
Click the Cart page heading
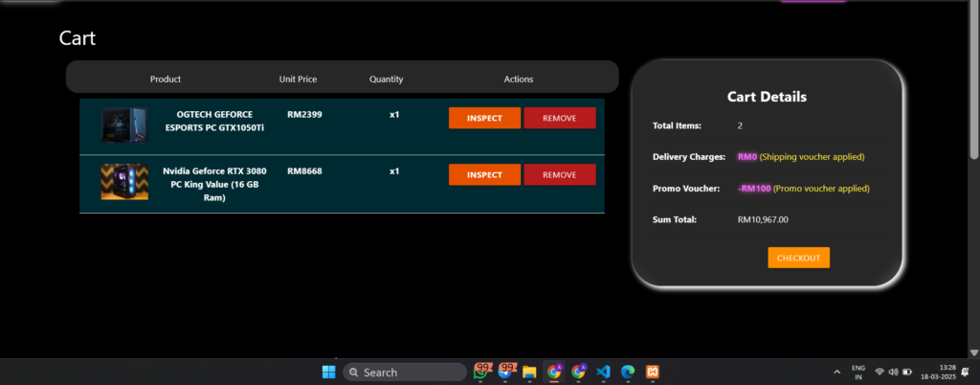pyautogui.click(x=78, y=38)
